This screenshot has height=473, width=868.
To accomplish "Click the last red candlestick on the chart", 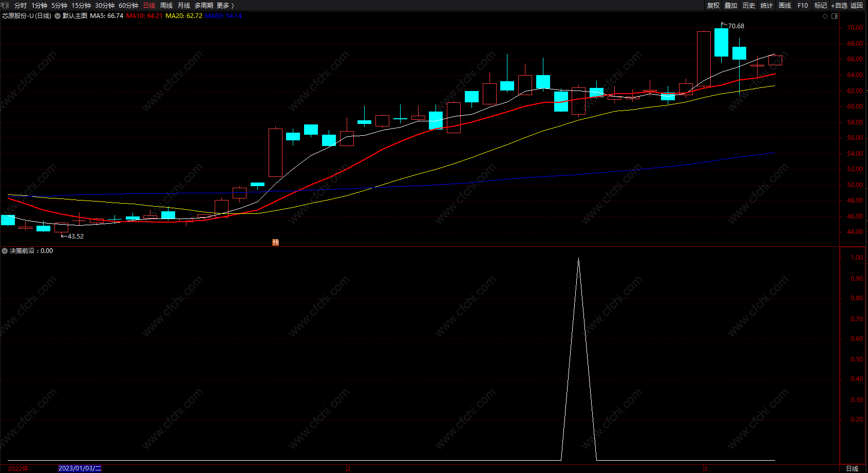I will (775, 60).
